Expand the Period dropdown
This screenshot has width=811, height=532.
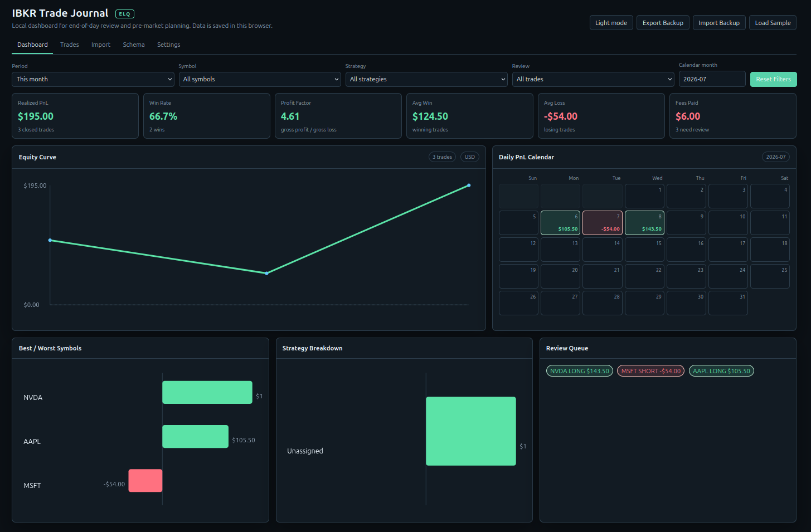coord(93,79)
